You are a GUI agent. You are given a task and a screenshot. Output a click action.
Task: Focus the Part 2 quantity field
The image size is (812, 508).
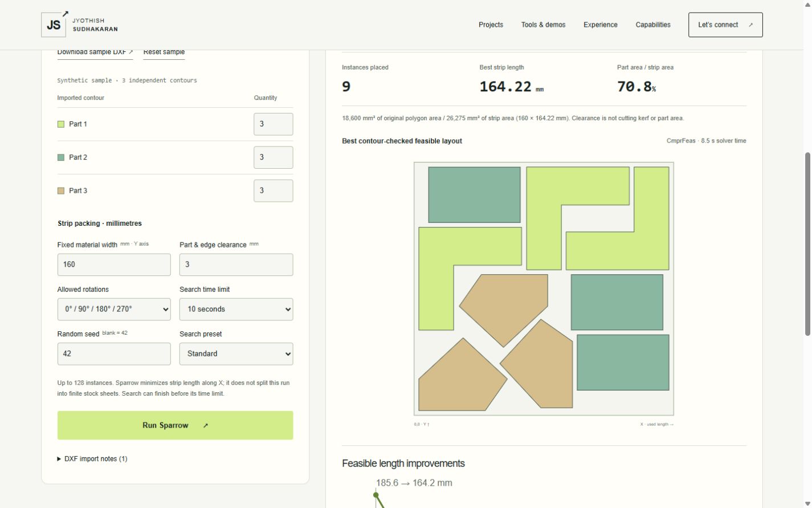(x=274, y=157)
